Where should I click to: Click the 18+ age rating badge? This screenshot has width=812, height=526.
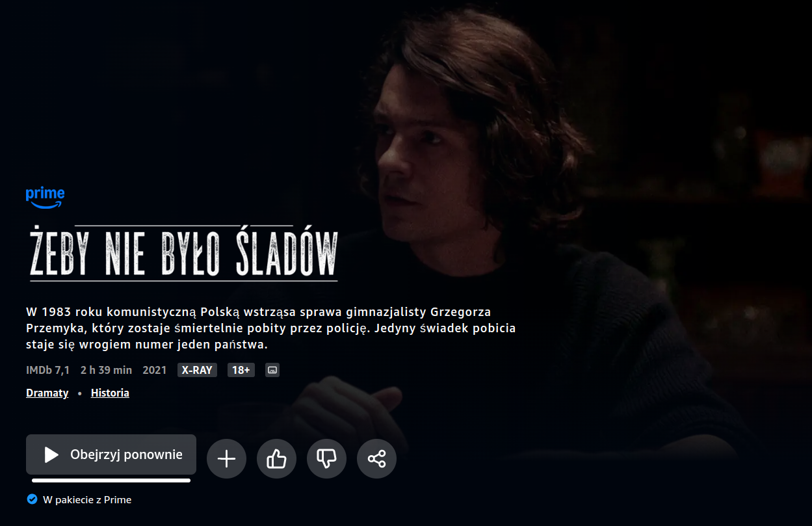(241, 370)
